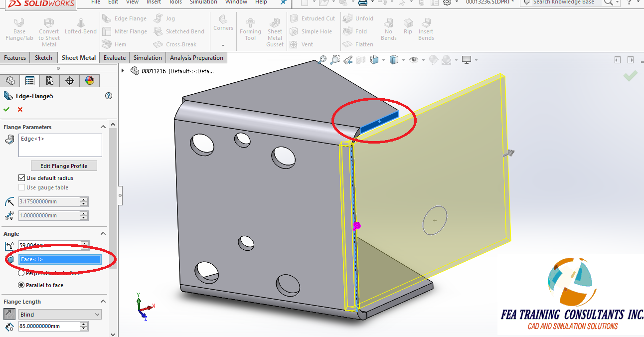Increase flange angle with stepper arrow

click(84, 243)
